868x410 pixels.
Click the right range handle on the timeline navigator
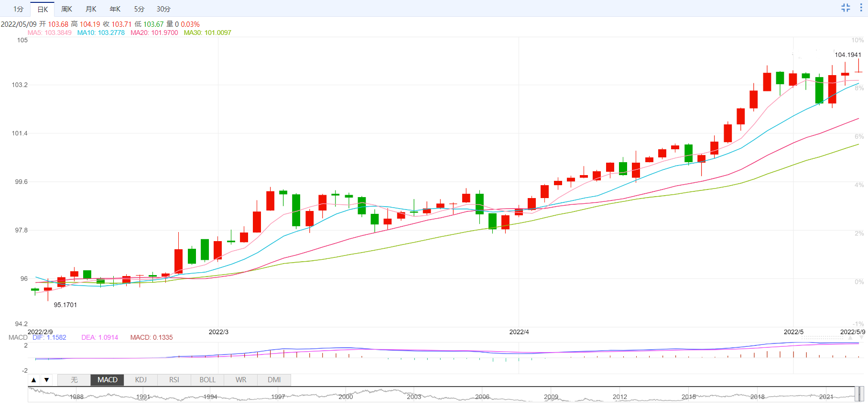862,394
